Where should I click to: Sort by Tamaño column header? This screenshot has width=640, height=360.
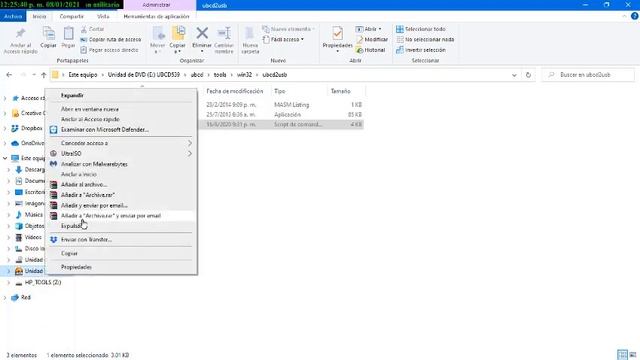tap(340, 91)
